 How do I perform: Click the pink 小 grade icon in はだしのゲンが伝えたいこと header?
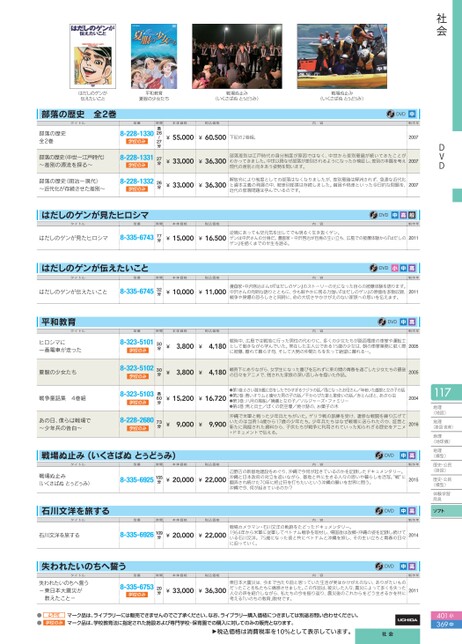coord(395,268)
